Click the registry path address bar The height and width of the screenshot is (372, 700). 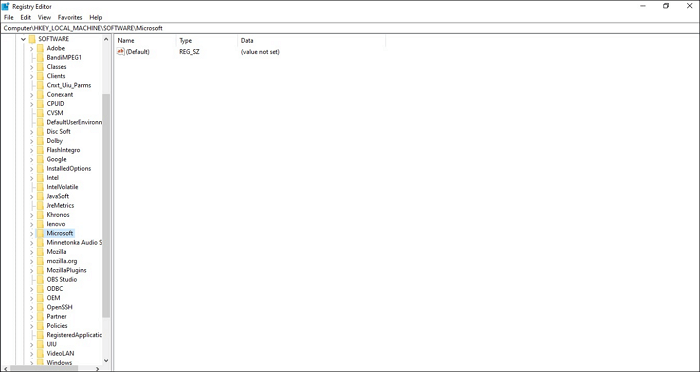click(350, 28)
